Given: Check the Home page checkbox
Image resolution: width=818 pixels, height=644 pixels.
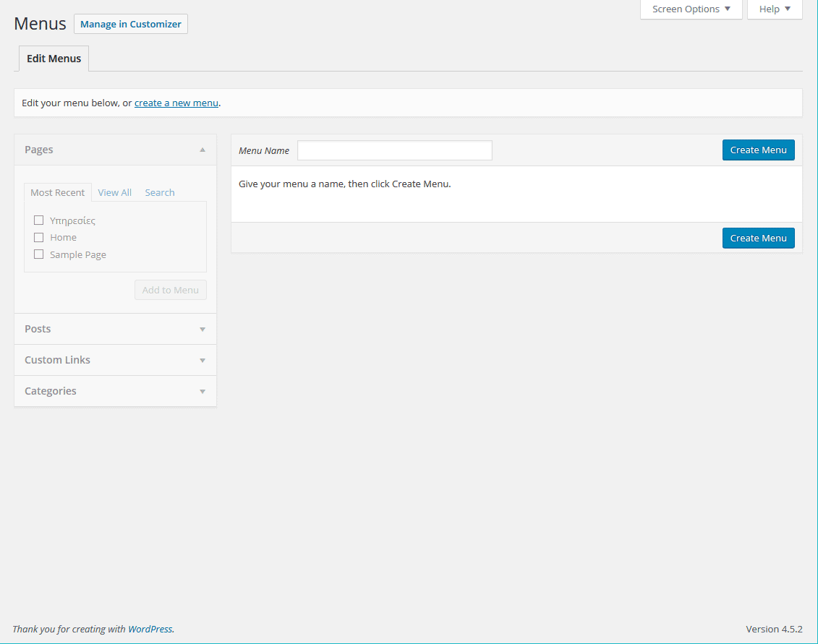Looking at the screenshot, I should point(38,237).
